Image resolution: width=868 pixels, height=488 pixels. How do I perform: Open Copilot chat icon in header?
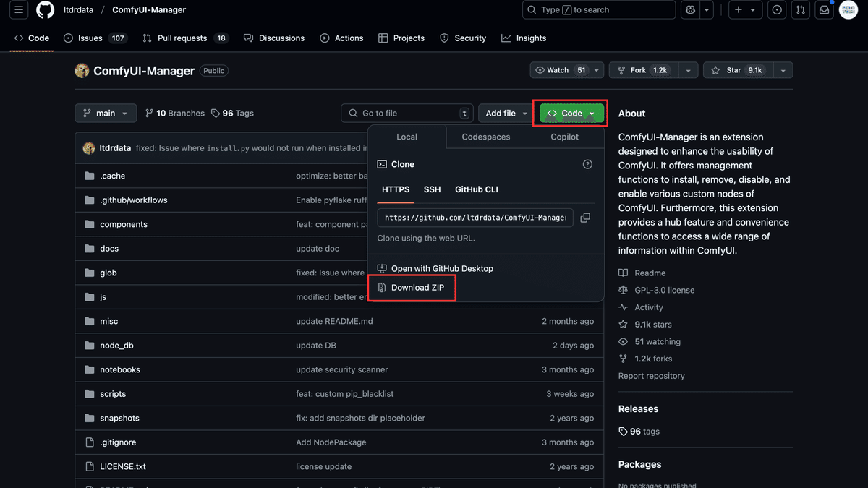pyautogui.click(x=690, y=10)
